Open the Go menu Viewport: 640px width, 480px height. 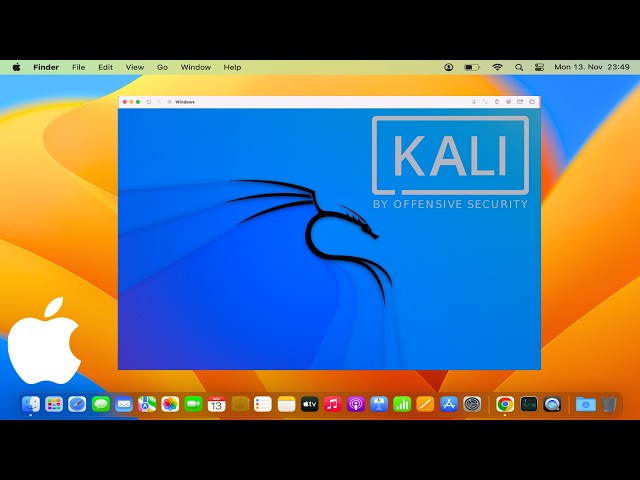pyautogui.click(x=162, y=67)
